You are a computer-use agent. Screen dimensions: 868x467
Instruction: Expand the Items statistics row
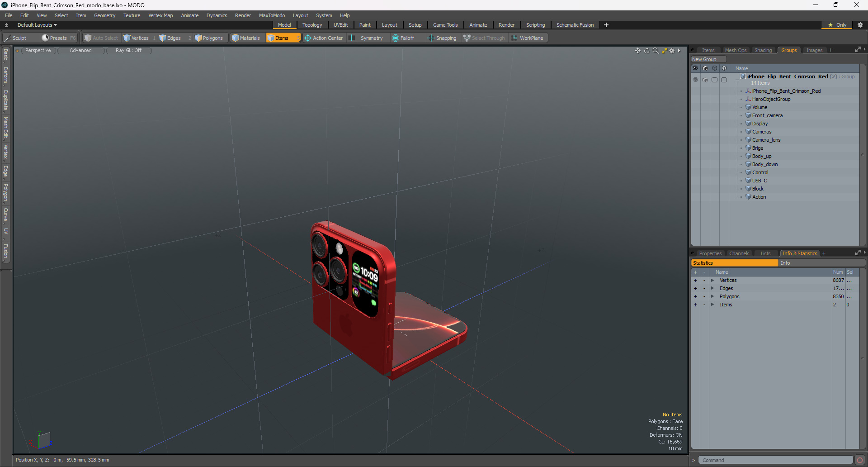(x=712, y=305)
